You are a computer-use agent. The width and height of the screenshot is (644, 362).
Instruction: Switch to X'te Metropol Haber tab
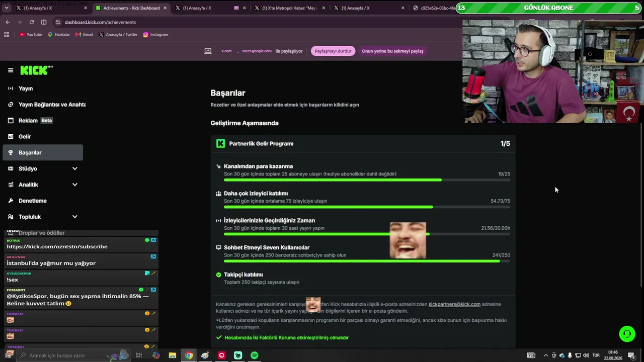point(291,8)
